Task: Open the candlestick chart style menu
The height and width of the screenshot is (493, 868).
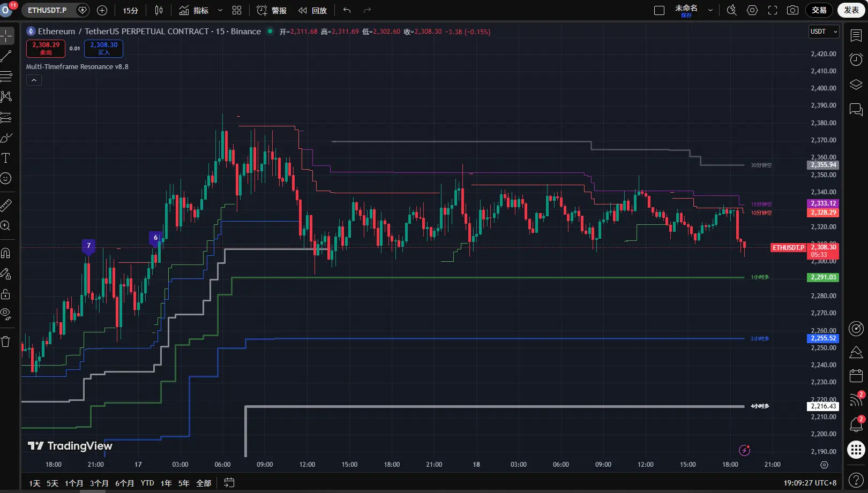Action: point(159,10)
